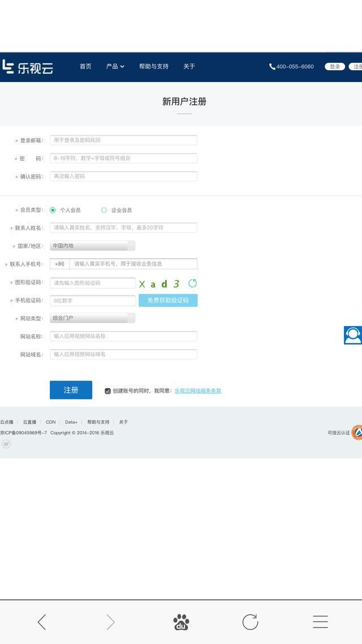Click the 云点播 footer link
Screen dimensions: 362x644
click(7, 422)
